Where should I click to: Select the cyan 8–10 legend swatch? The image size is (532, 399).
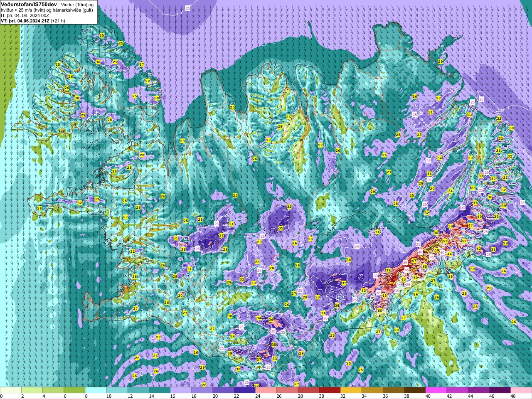tap(96, 390)
